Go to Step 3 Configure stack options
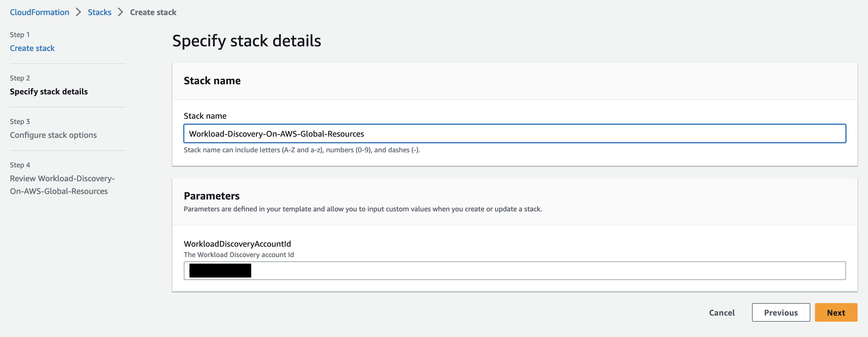Image resolution: width=868 pixels, height=337 pixels. pos(53,135)
